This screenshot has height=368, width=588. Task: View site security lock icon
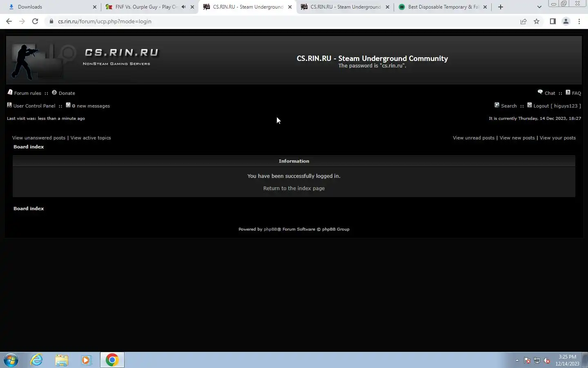pos(51,21)
